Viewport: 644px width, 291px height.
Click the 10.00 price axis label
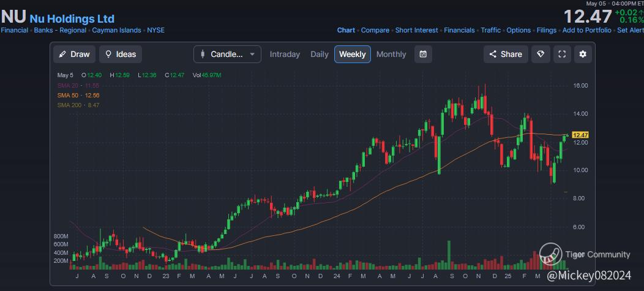(x=580, y=170)
